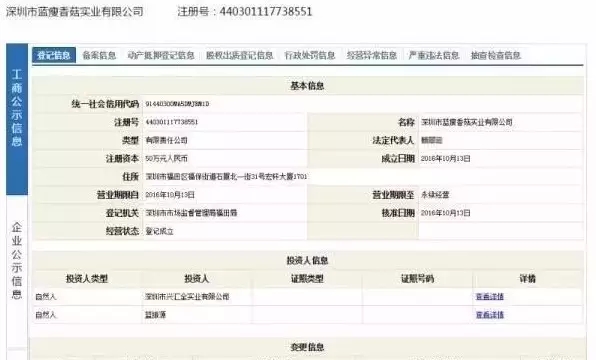Click the 核准日期 field label
Screen dimensions: 596x360
click(x=398, y=213)
